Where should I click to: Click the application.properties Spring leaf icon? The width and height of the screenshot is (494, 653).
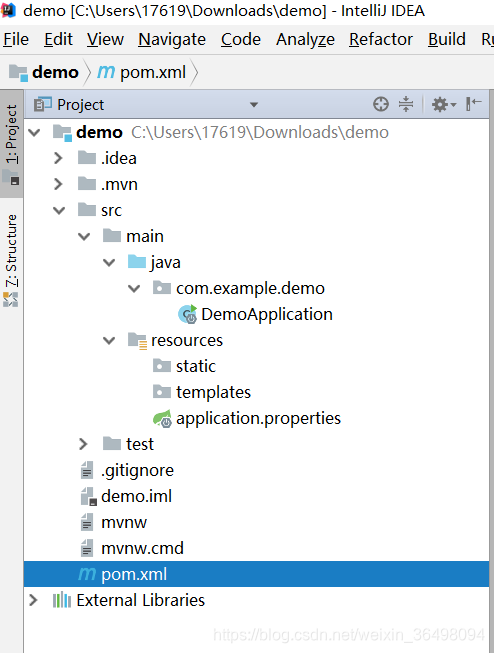(162, 419)
